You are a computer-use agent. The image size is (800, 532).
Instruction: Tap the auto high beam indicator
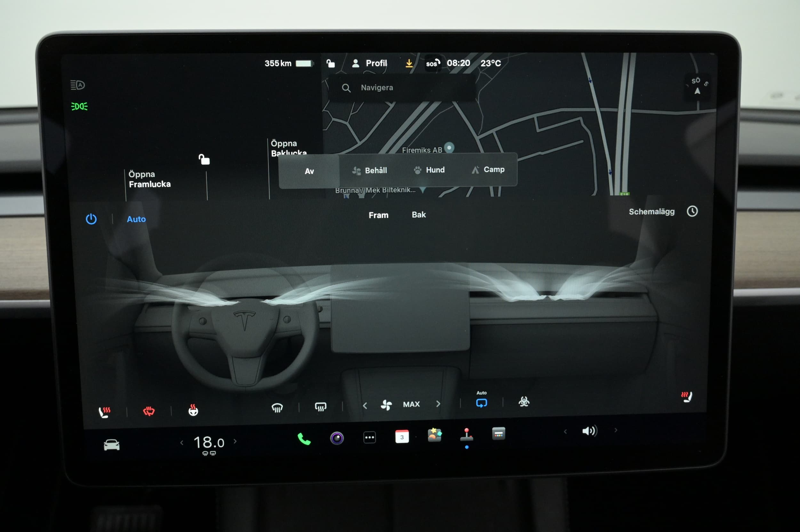[x=77, y=85]
